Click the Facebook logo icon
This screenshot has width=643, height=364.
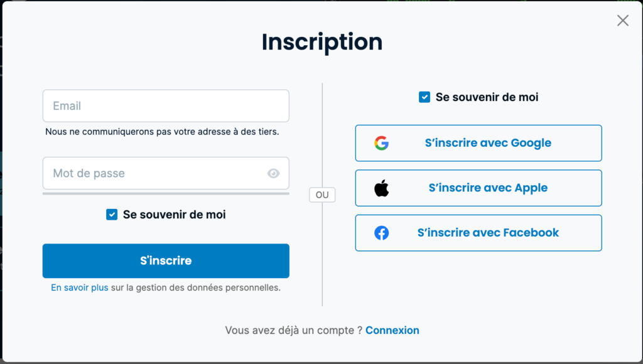(x=381, y=233)
